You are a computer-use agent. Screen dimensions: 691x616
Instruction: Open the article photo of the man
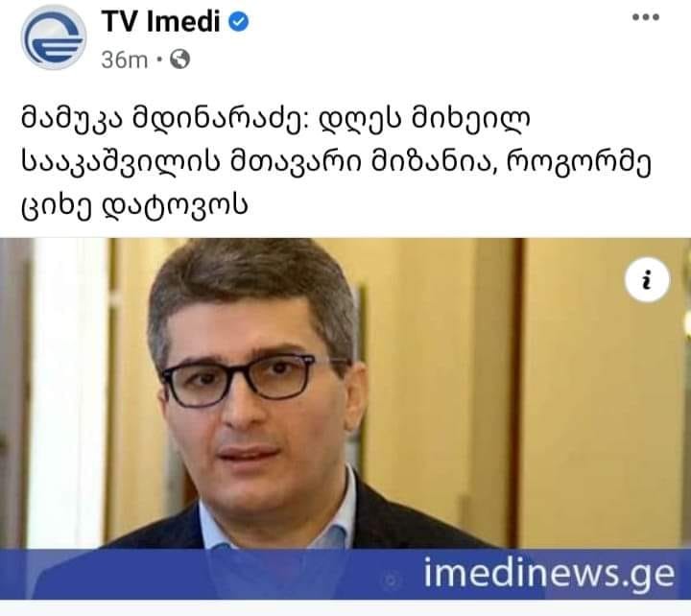click(x=345, y=393)
